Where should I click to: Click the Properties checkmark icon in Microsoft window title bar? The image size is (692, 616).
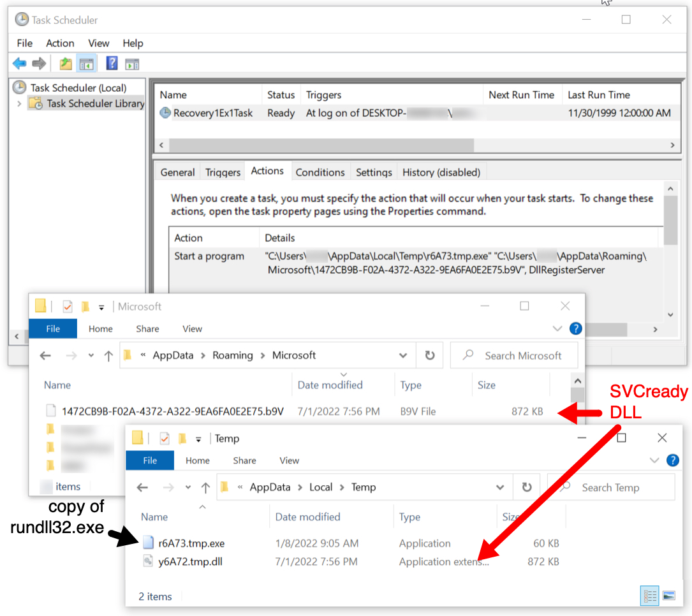(x=68, y=306)
